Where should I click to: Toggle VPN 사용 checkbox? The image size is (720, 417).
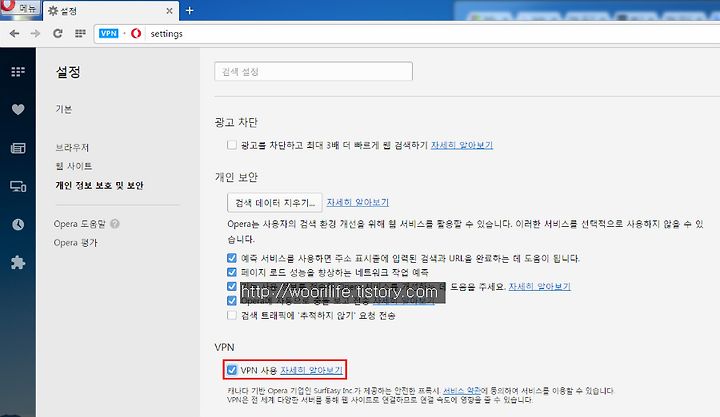[232, 370]
